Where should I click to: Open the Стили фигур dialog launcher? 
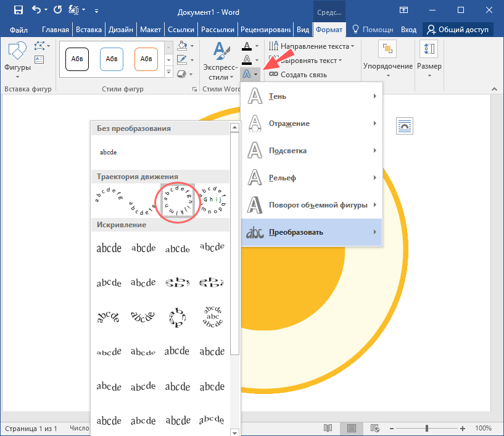click(194, 89)
